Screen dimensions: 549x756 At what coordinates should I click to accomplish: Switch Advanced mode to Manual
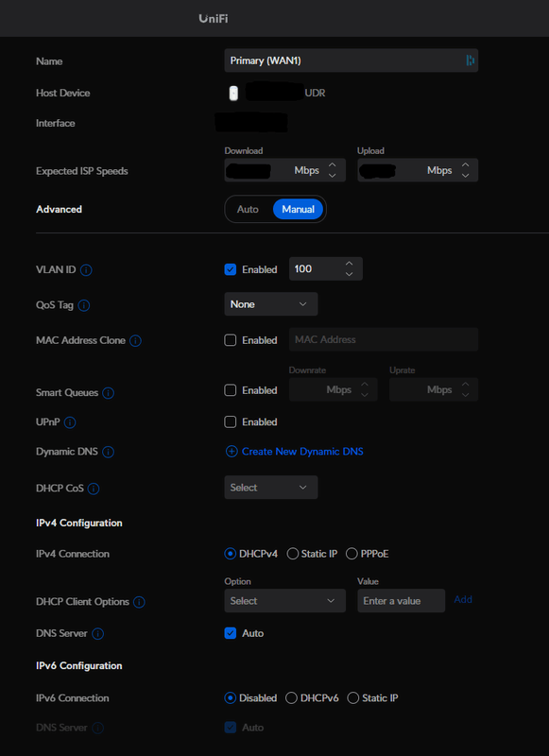click(298, 209)
